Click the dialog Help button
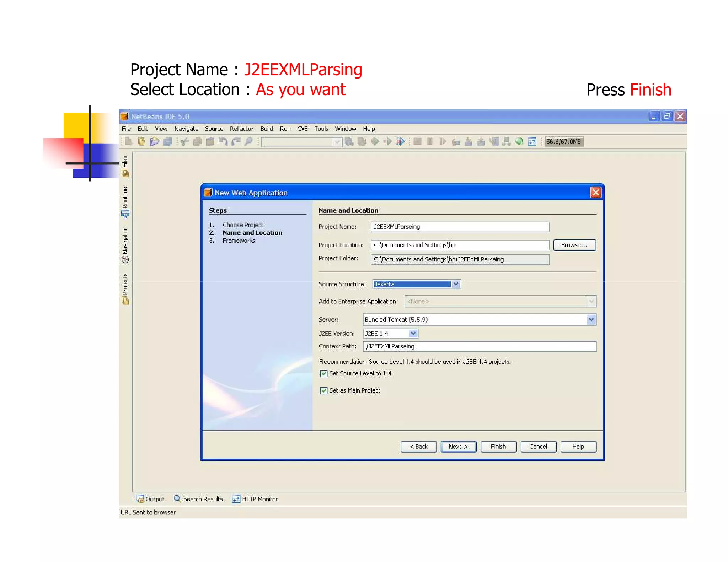The image size is (728, 562). point(578,447)
